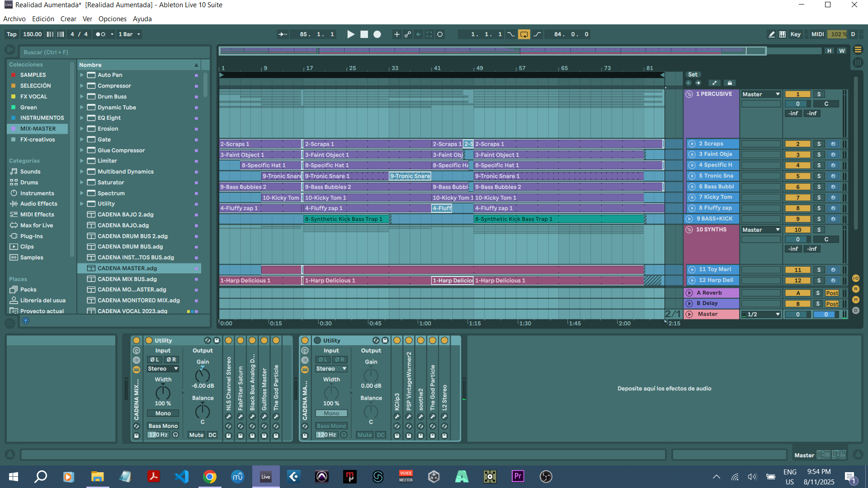Expand the Drum Buss folder
This screenshot has width=868, height=488.
pyautogui.click(x=82, y=97)
